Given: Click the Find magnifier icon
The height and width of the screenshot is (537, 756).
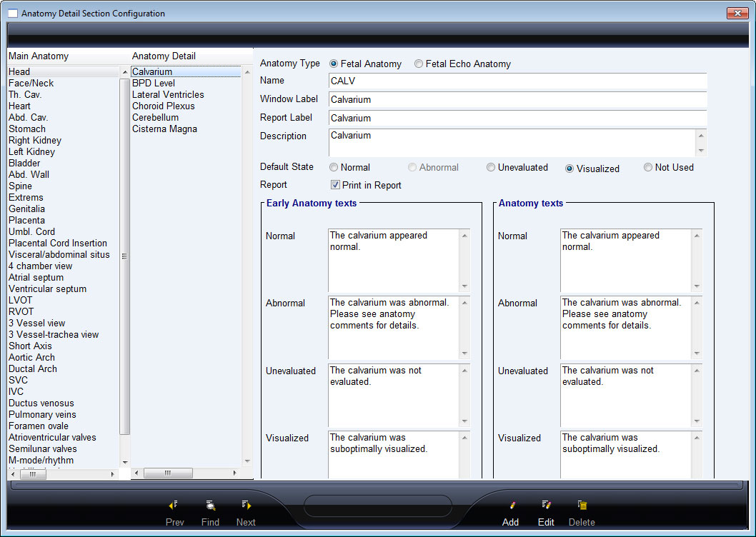Looking at the screenshot, I should pyautogui.click(x=210, y=505).
